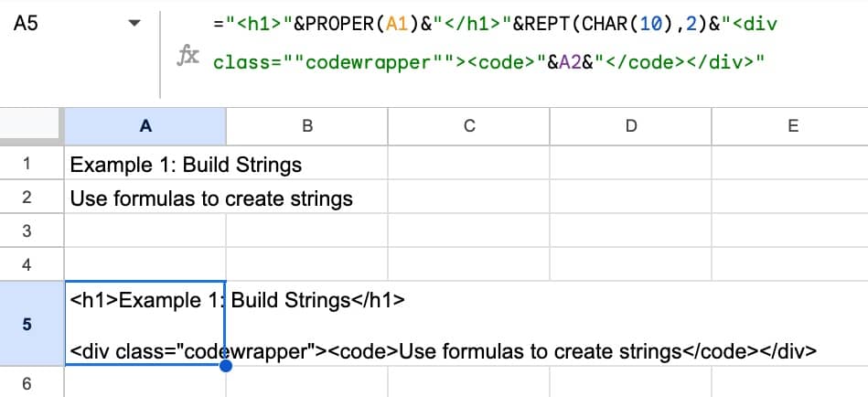Select column A header
The width and height of the screenshot is (868, 397).
145,127
